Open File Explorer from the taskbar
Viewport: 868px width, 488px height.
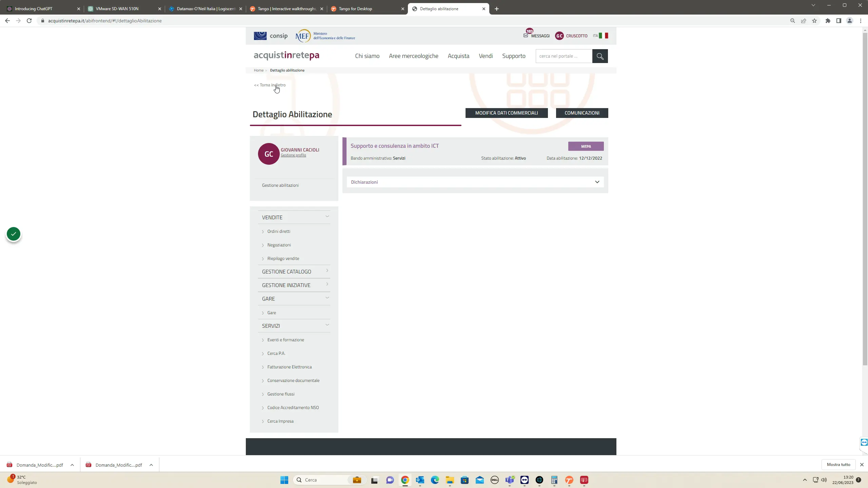tap(450, 480)
